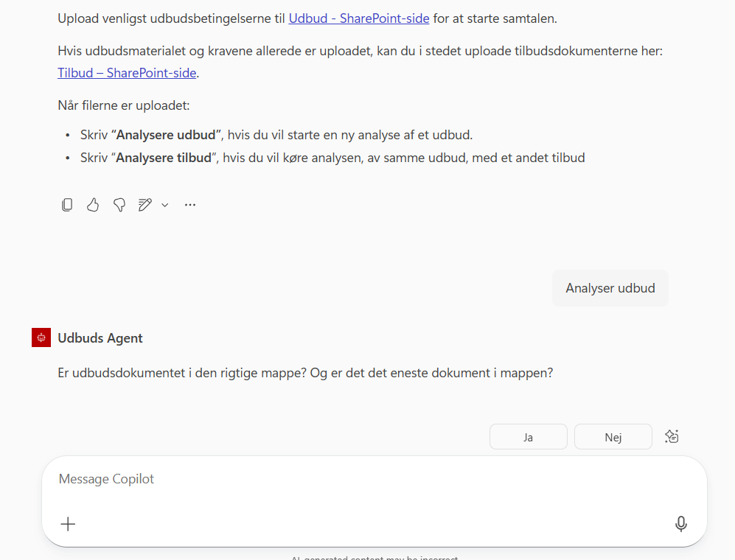Click the Udbuds Agent name label
The height and width of the screenshot is (560, 735).
[100, 337]
